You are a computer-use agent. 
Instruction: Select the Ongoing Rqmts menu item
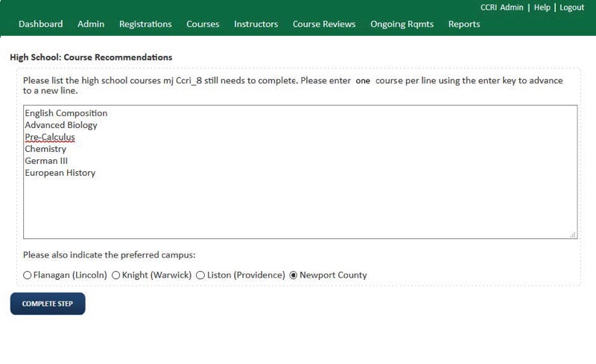[x=402, y=24]
